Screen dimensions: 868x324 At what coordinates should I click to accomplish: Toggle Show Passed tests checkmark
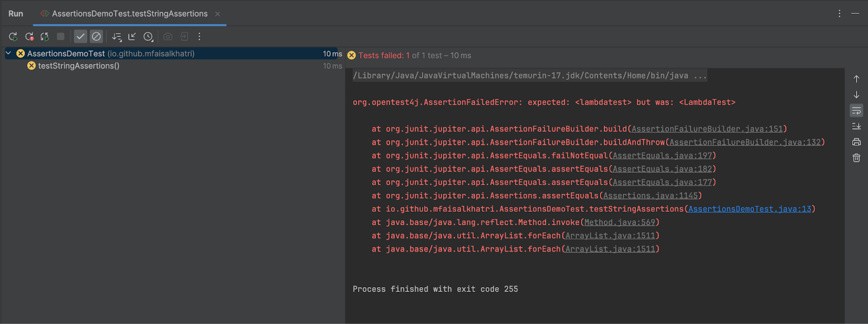tap(80, 36)
